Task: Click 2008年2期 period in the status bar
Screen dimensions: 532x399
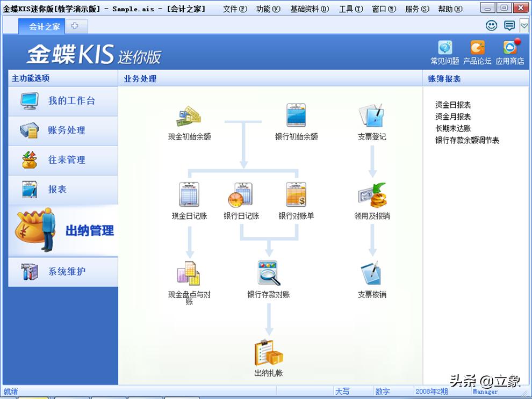Action: coord(431,391)
